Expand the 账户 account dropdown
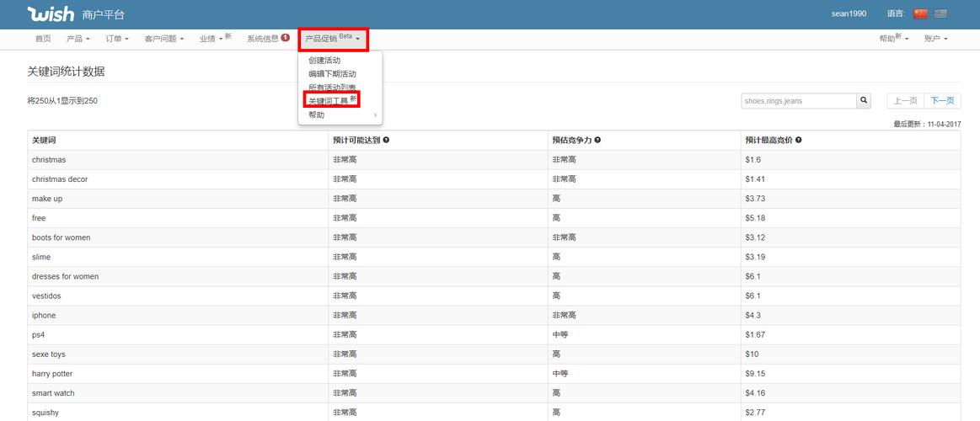980x421 pixels. [x=935, y=39]
